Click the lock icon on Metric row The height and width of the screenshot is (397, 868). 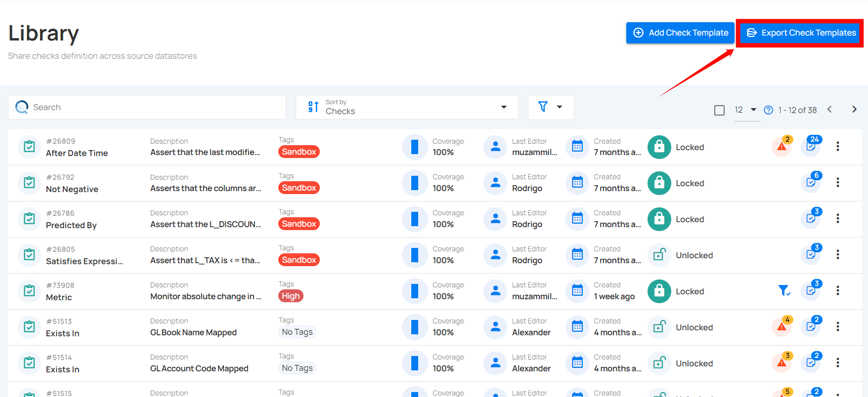[x=659, y=291]
